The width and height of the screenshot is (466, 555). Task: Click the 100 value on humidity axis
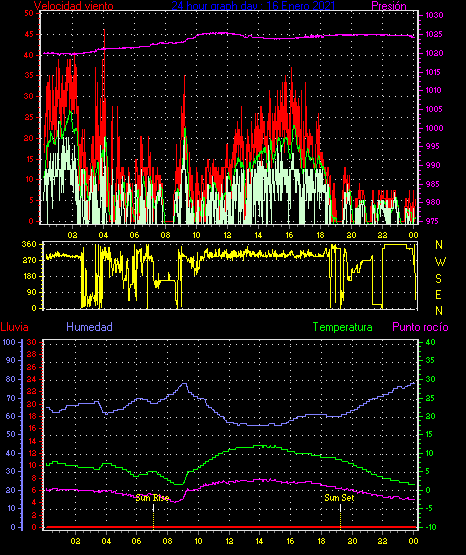(x=10, y=342)
